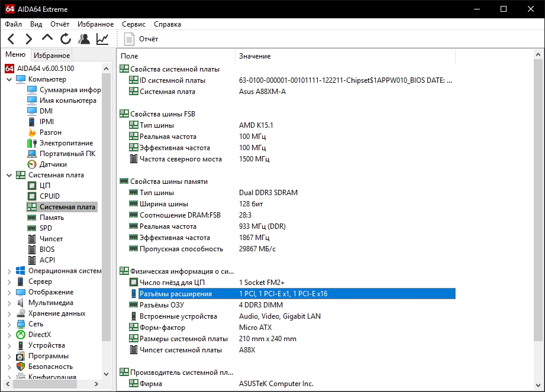Select the Безопасность security tree item
This screenshot has width=545, height=392.
50,367
